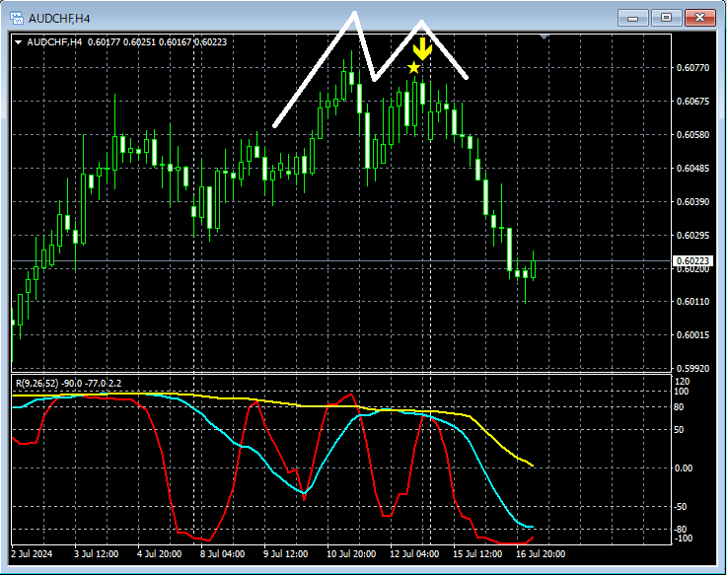Click the 0.60580 price axis label
728x575 pixels.
[692, 134]
